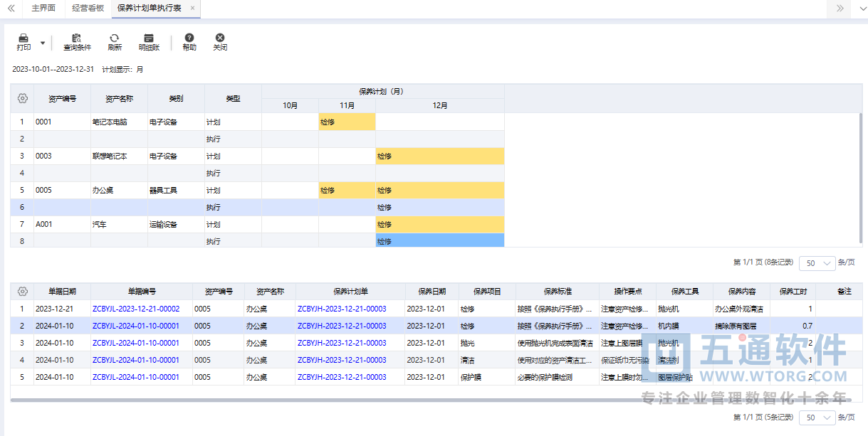Open upper table settings gear
Viewport: 868px width, 436px height.
(22, 98)
